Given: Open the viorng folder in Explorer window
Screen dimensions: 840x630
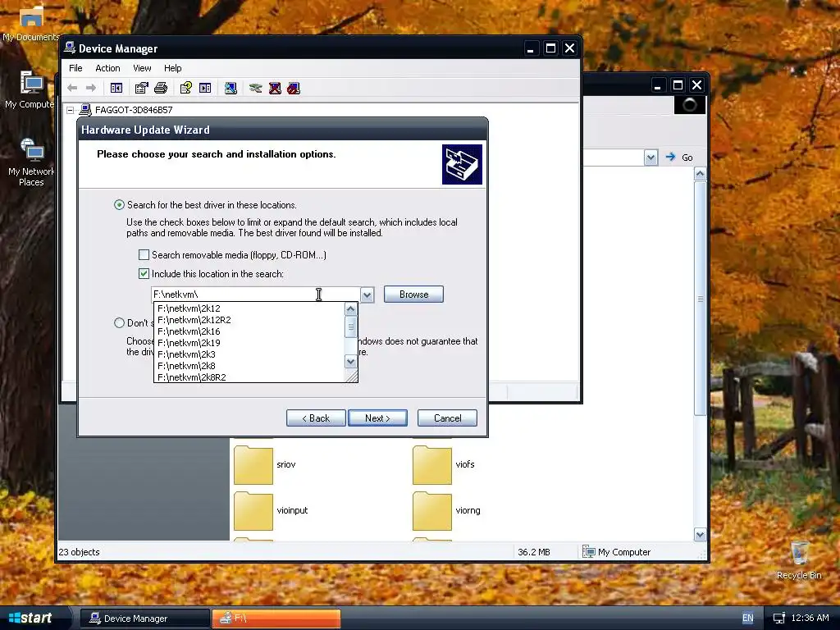Looking at the screenshot, I should 432,510.
